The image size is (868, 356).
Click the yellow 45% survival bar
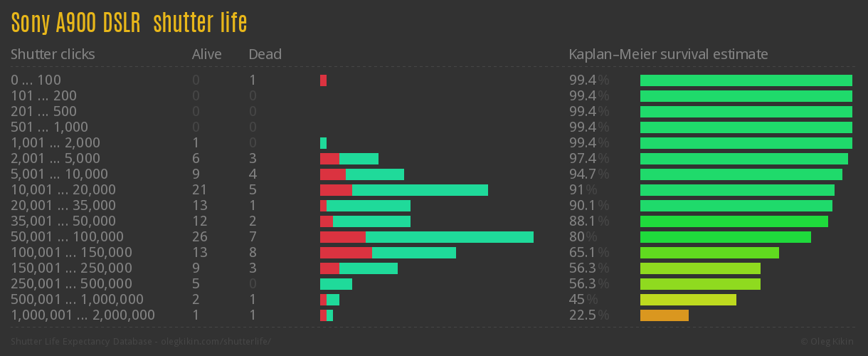pos(687,300)
